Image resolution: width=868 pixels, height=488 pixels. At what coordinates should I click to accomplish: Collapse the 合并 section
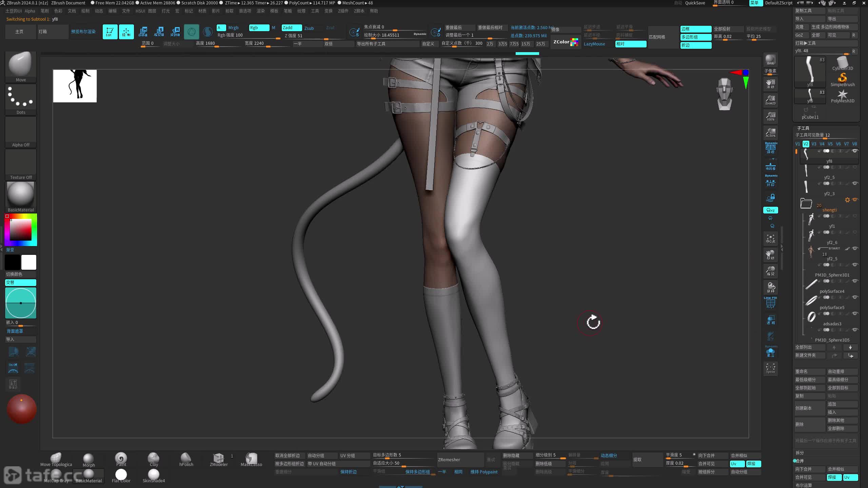[800, 461]
